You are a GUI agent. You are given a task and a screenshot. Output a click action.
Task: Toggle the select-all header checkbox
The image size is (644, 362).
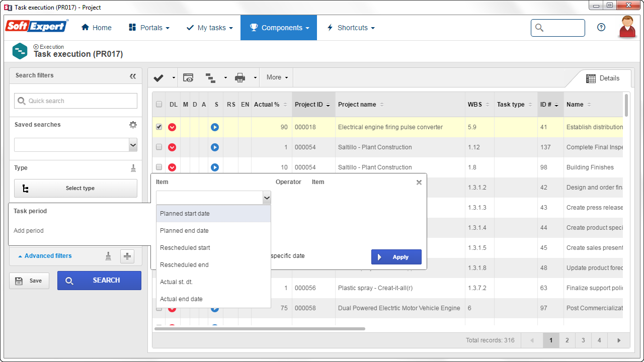[159, 105]
